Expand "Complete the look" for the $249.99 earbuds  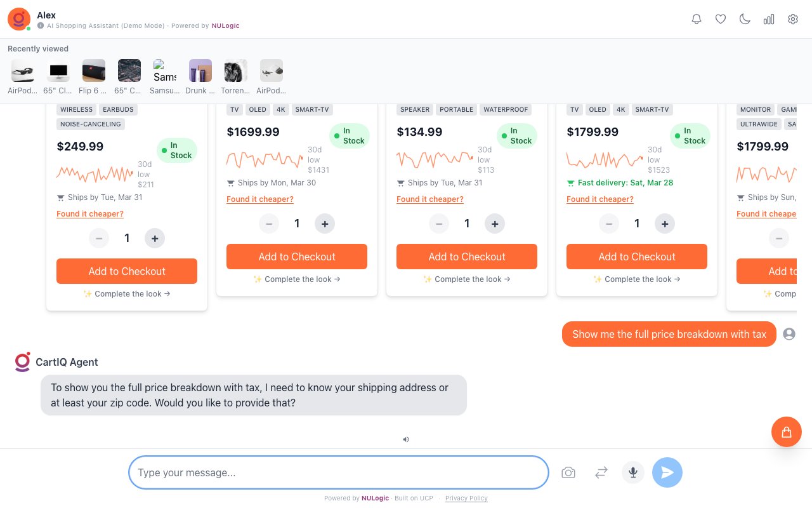point(127,294)
